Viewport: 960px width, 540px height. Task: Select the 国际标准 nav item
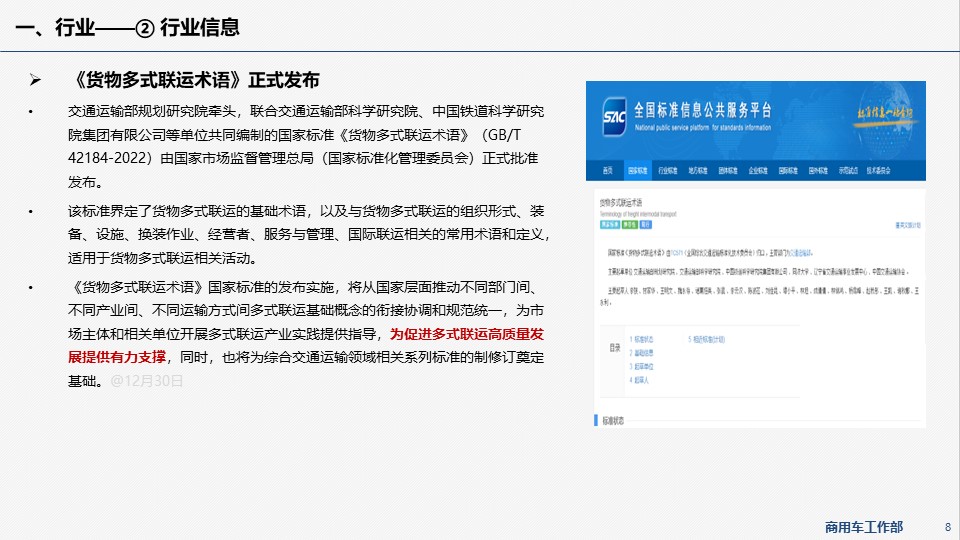pos(789,170)
